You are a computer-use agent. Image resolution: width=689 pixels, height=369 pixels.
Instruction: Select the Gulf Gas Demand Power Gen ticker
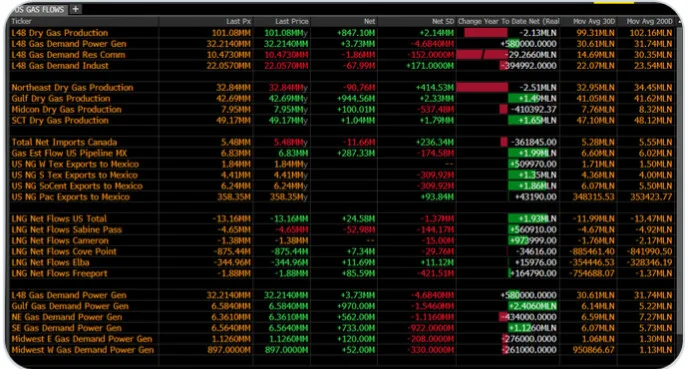click(x=70, y=306)
